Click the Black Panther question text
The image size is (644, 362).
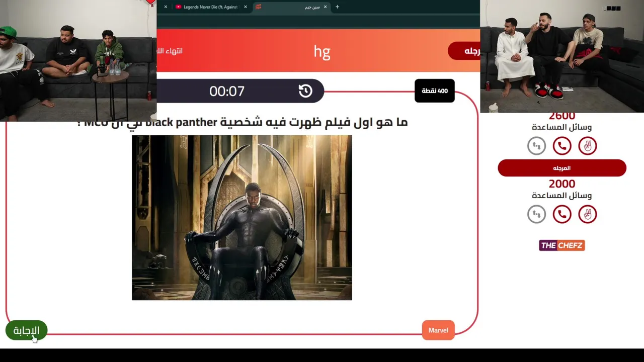pos(243,122)
